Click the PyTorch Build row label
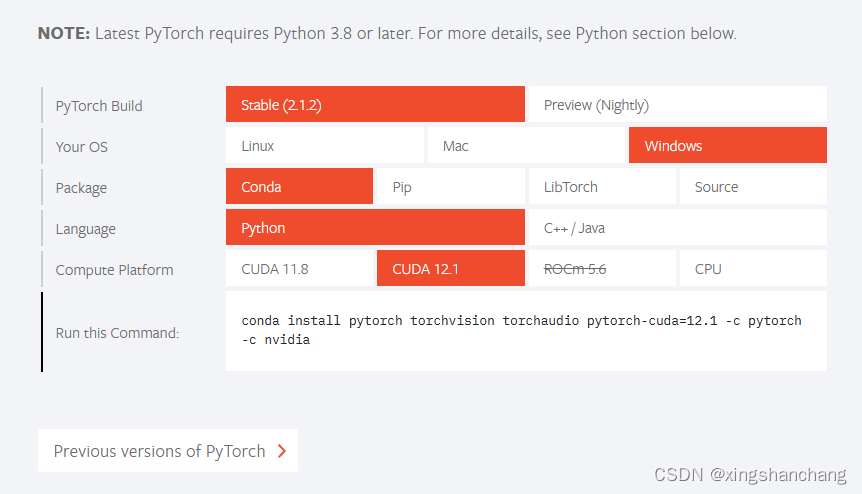Image resolution: width=862 pixels, height=494 pixels. (x=99, y=105)
